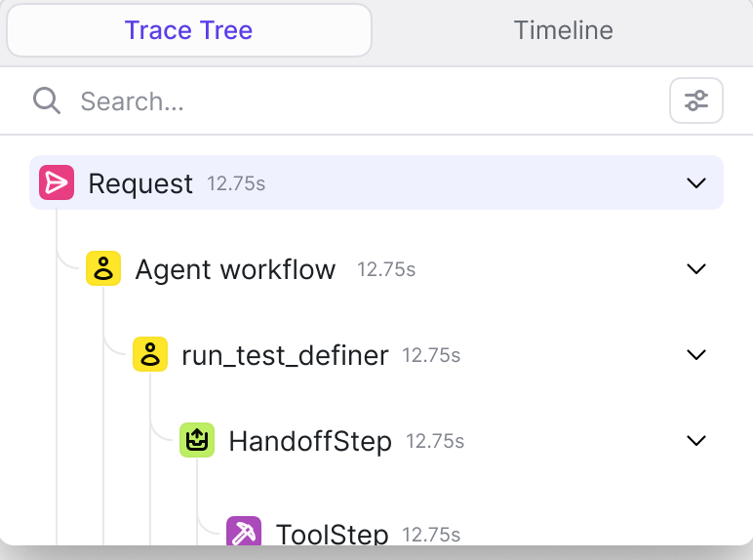Collapse the Request row chevron
Screen dimensions: 753x560
tap(696, 183)
